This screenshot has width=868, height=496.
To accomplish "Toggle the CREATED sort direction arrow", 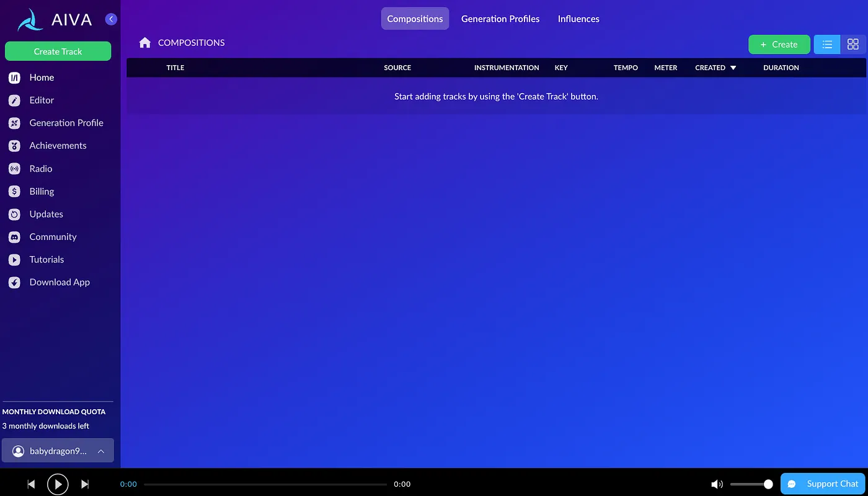I will click(x=733, y=68).
